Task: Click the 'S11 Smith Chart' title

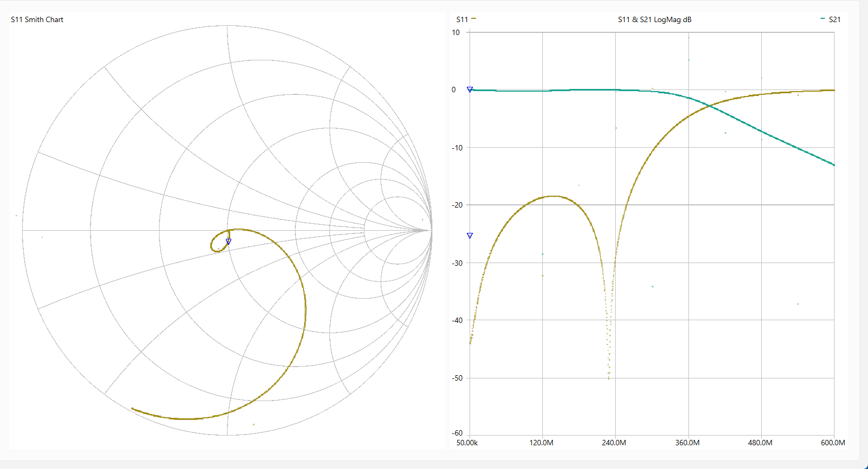Action: tap(37, 19)
